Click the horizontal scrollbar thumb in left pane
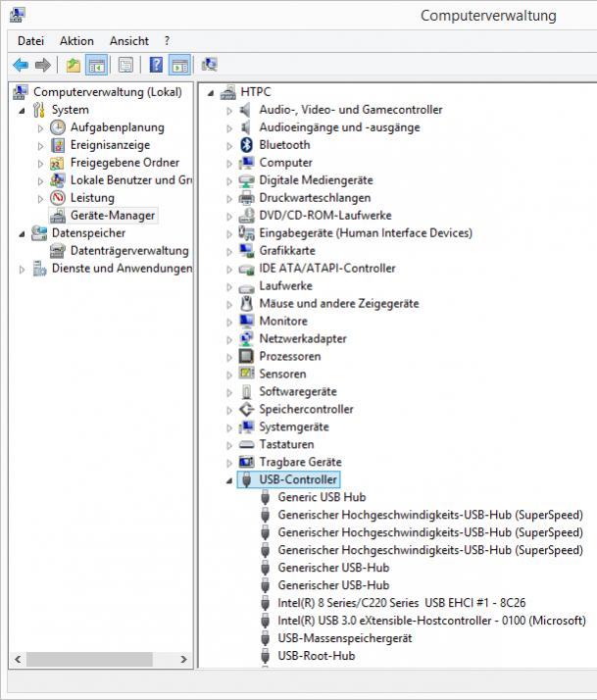 (x=89, y=659)
